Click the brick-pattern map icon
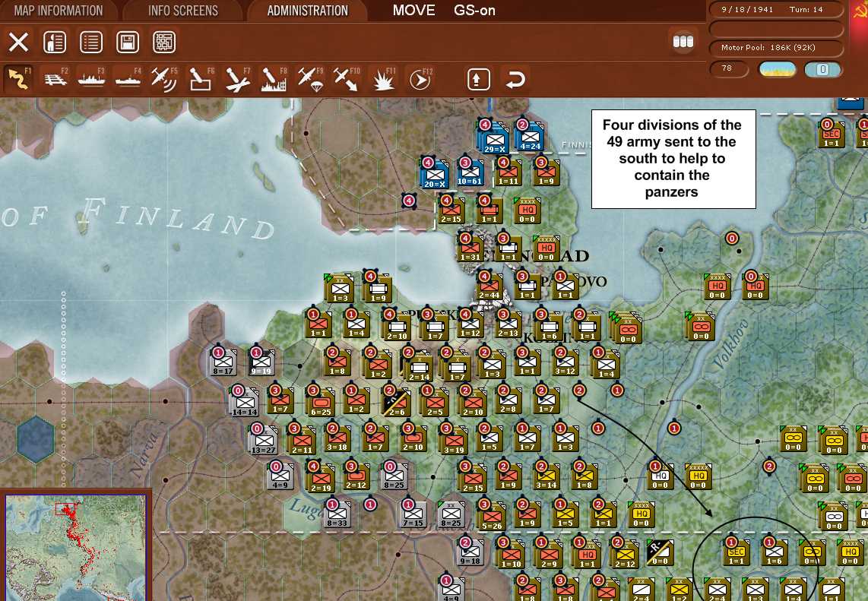This screenshot has height=601, width=868. coord(164,42)
